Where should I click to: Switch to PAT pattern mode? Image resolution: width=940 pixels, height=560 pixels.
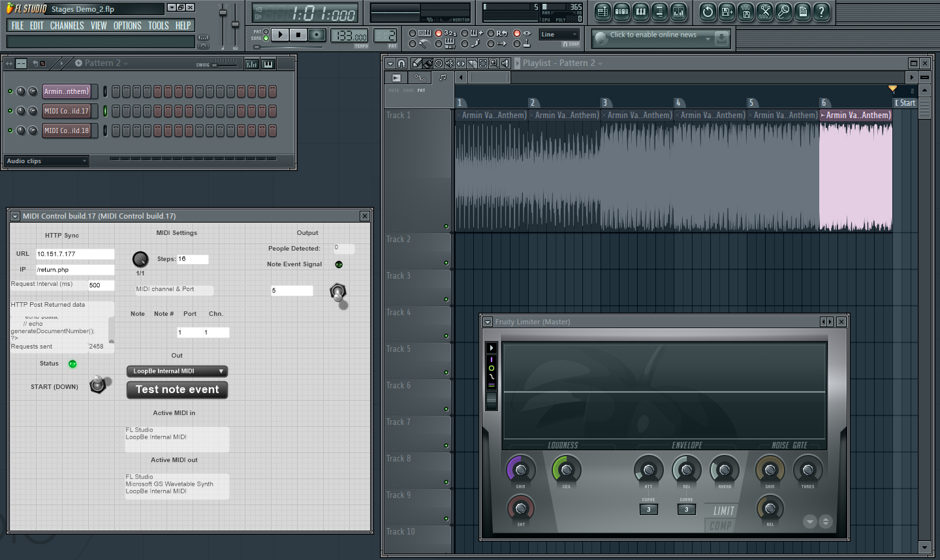coord(266,31)
